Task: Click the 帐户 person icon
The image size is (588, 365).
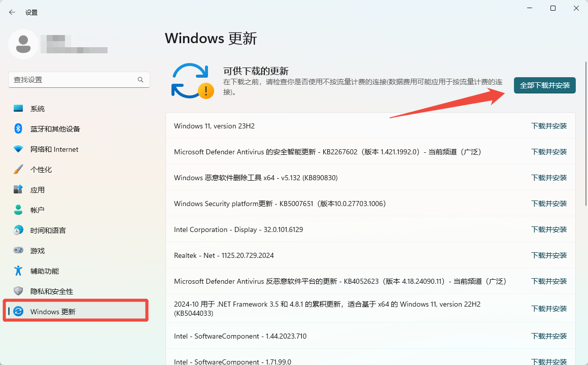Action: click(x=18, y=210)
